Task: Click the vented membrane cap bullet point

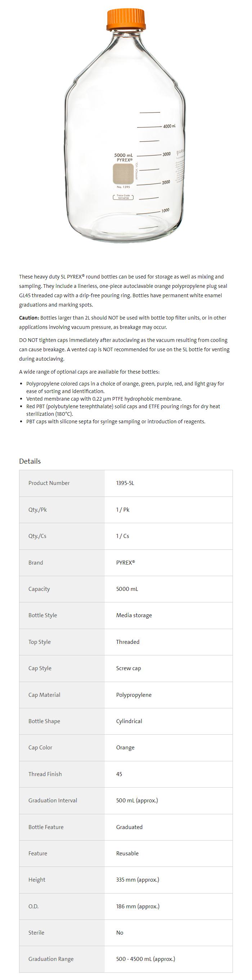Action: tap(104, 399)
